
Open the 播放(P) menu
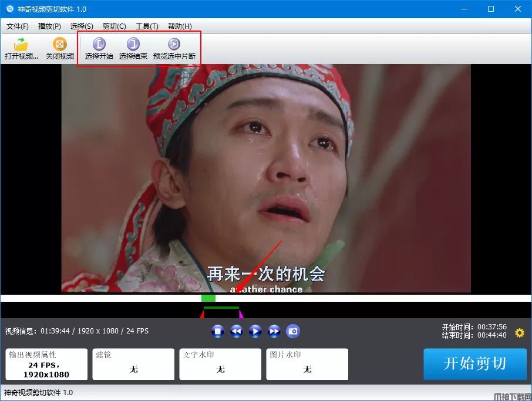click(49, 26)
